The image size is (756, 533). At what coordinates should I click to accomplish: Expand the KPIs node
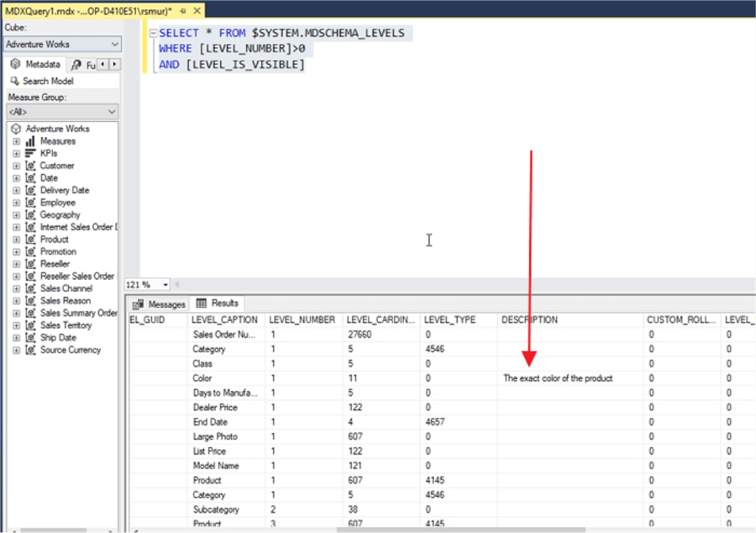tap(17, 153)
